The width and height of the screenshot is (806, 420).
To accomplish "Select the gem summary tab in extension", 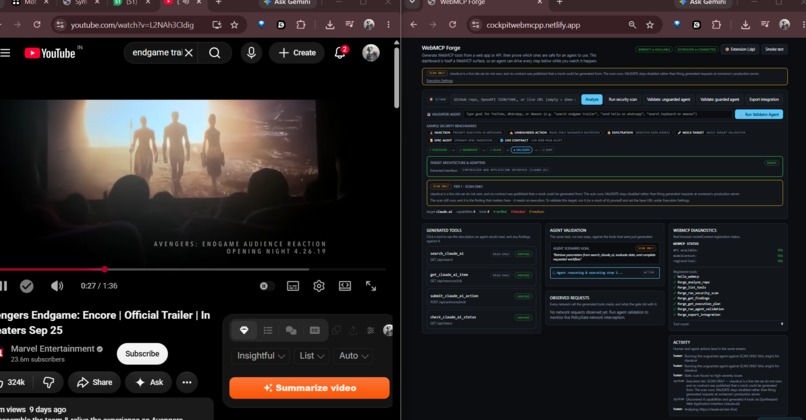I will [x=244, y=330].
